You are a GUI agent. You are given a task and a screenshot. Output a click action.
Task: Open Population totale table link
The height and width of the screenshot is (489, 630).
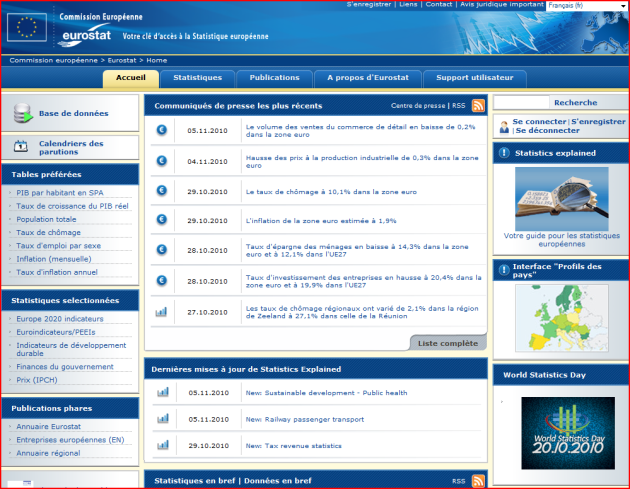click(x=46, y=219)
